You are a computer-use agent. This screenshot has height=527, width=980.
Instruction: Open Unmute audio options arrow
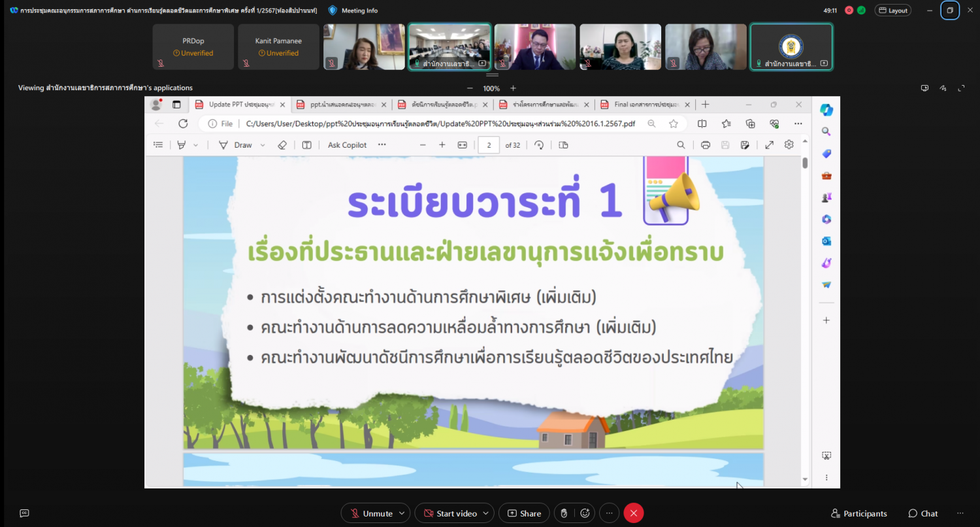coord(402,513)
